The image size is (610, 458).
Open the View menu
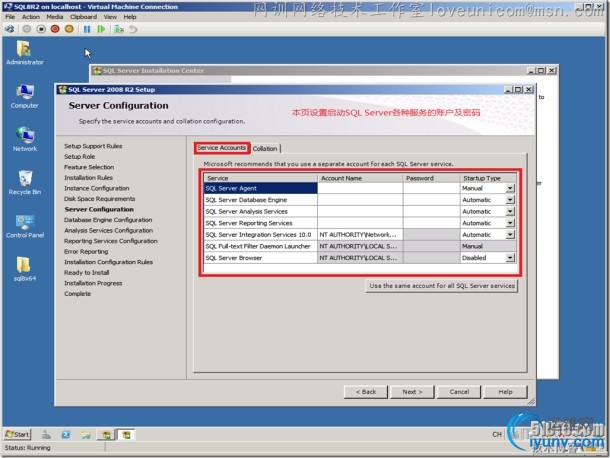pos(110,17)
